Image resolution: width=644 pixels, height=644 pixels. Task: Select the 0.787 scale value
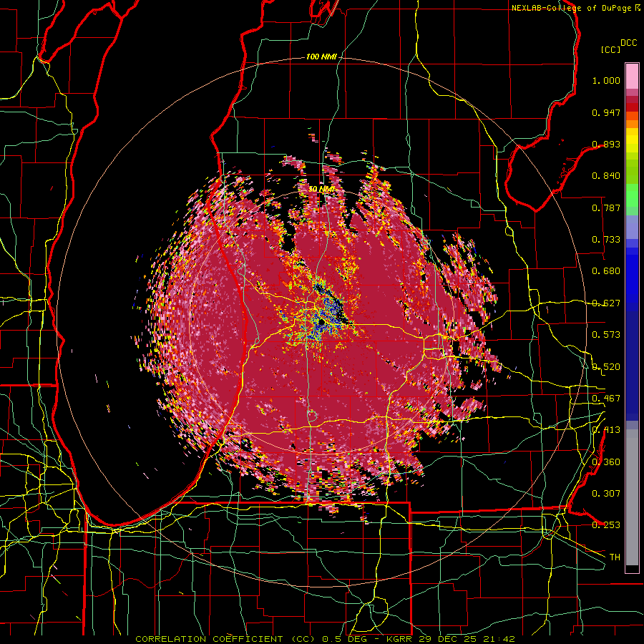[606, 208]
